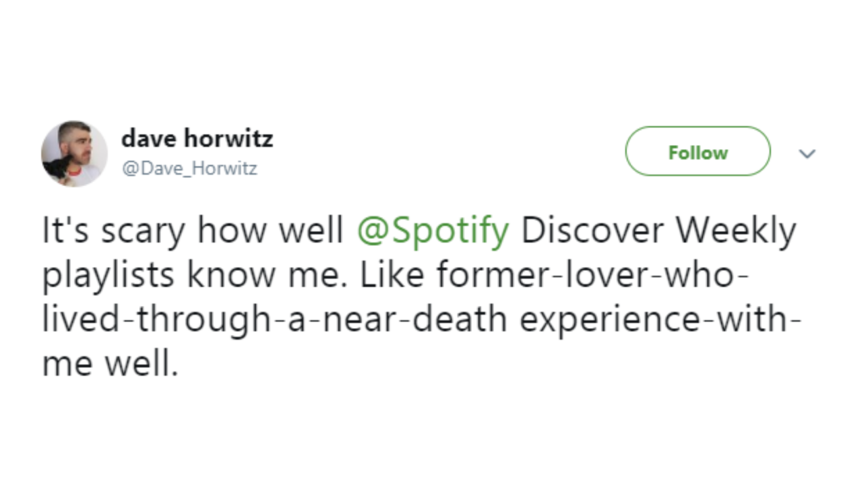The width and height of the screenshot is (868, 488).
Task: Click the words "Discover Weekly" in tweet
Action: coord(659,231)
